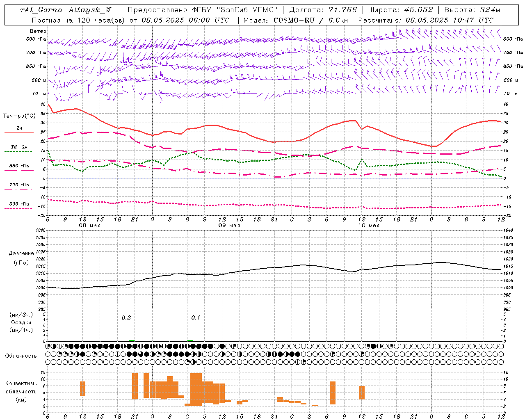The width and height of the screenshot is (525, 420).
Task: Click the green precipitation bar under 0.2
Action: click(132, 340)
